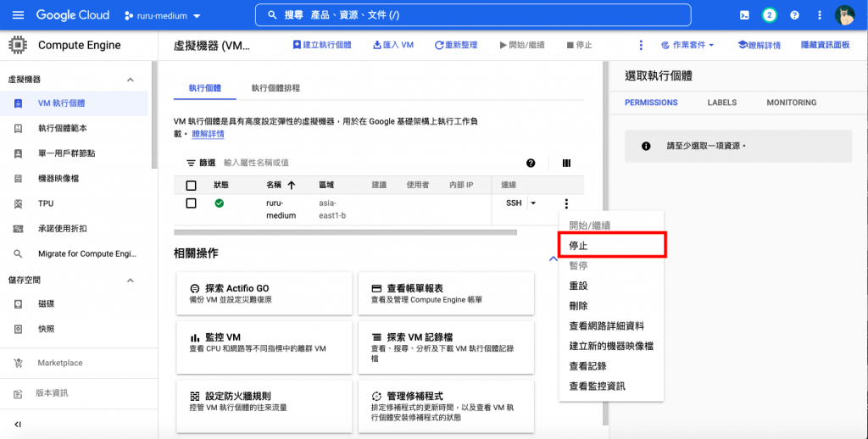
Task: Toggle the select-all checkbox in table header
Action: [191, 186]
